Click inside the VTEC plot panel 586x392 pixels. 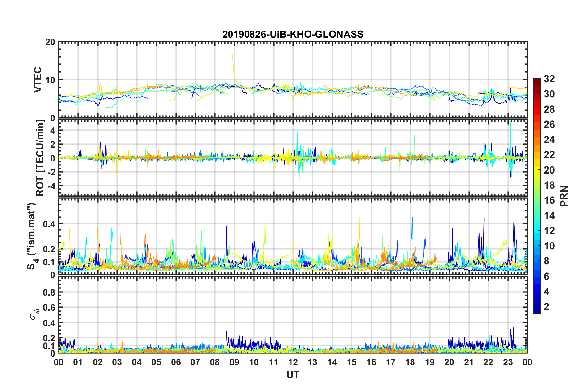point(293,80)
